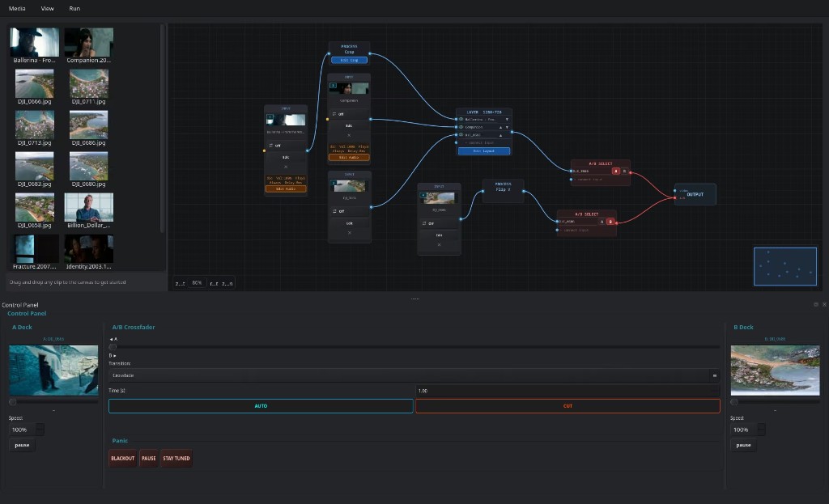Click the 80% zoom level indicator
Viewport: 829px width, 504px height.
[x=197, y=283]
